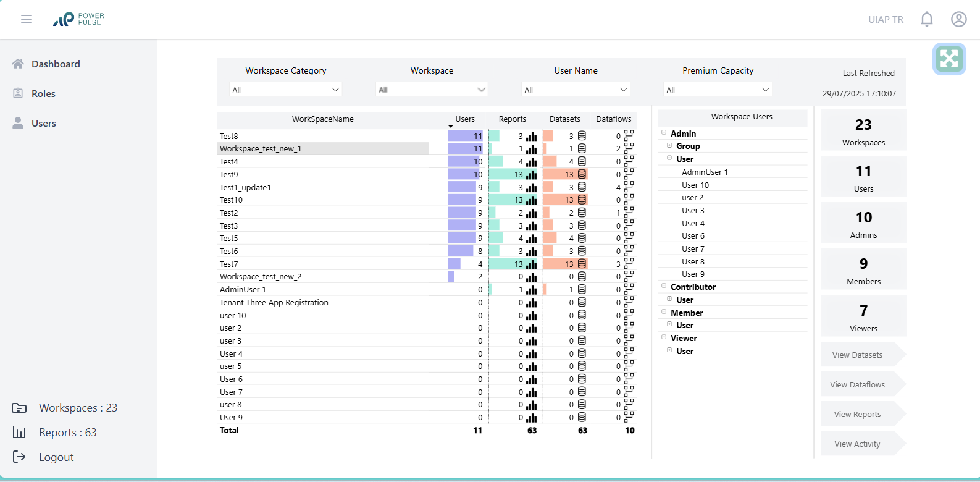Click the reports icon in AdminUser 1 row

click(531, 289)
